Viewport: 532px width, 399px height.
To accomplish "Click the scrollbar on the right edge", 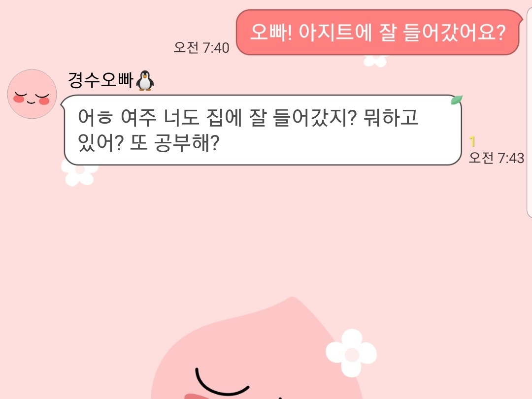I will pyautogui.click(x=529, y=112).
